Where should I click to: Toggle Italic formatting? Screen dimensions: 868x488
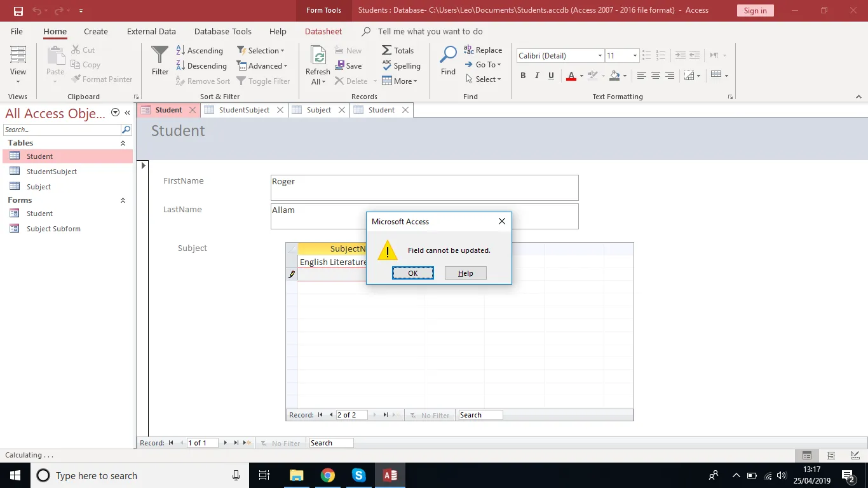click(537, 76)
